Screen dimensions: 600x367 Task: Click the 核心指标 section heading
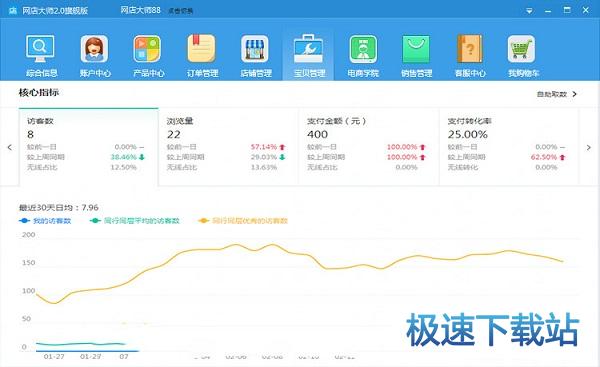(39, 92)
